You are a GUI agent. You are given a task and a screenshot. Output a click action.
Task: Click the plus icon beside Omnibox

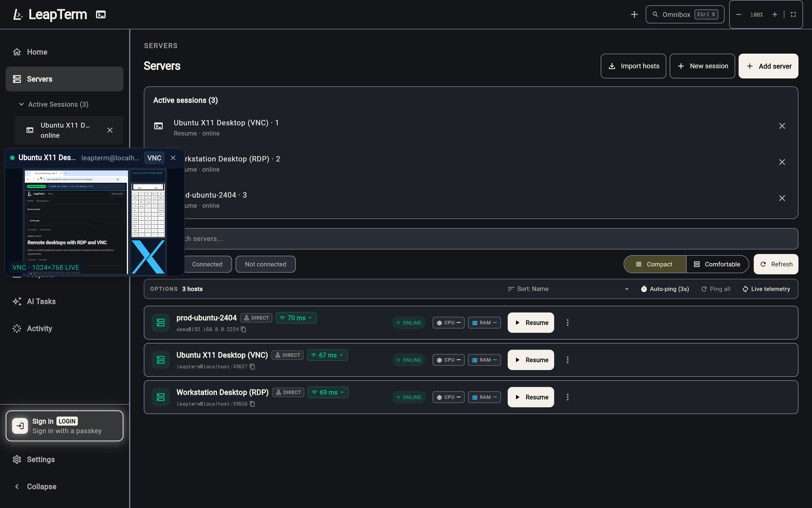point(634,14)
